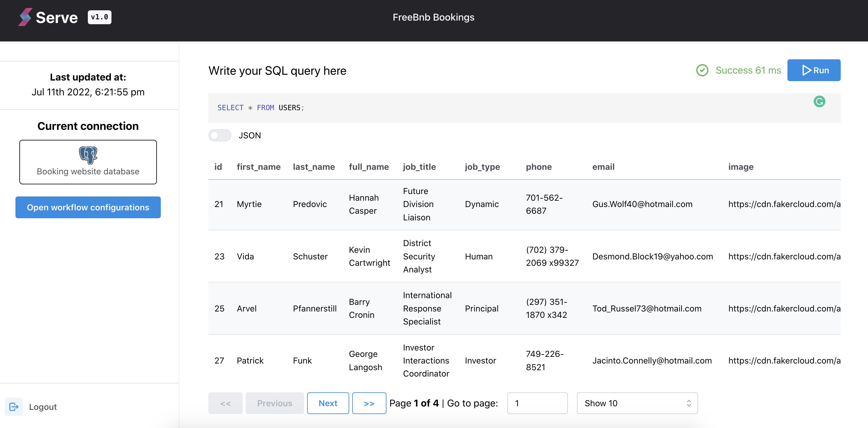Go to the Next page of results
868x428 pixels.
(328, 403)
